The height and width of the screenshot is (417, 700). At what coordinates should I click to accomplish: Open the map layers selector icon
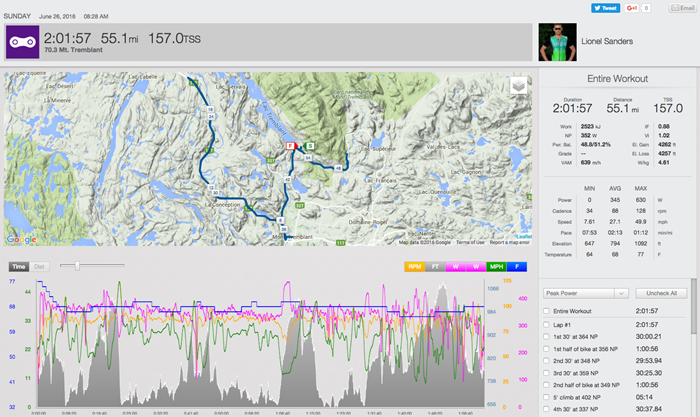(x=518, y=85)
